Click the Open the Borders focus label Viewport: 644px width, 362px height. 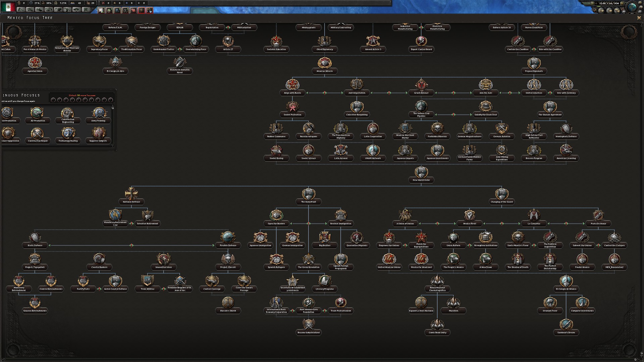pos(276,224)
